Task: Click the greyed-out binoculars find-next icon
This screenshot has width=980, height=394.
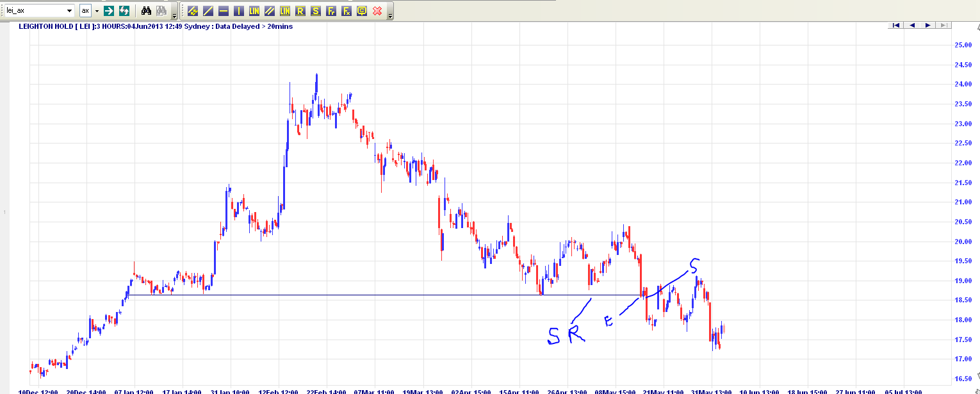Action: pos(161,11)
